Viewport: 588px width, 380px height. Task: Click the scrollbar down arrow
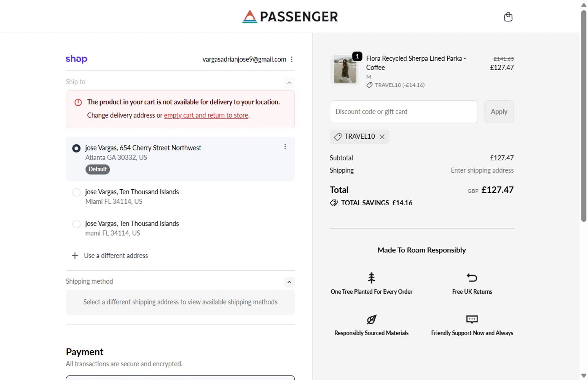pos(583,376)
